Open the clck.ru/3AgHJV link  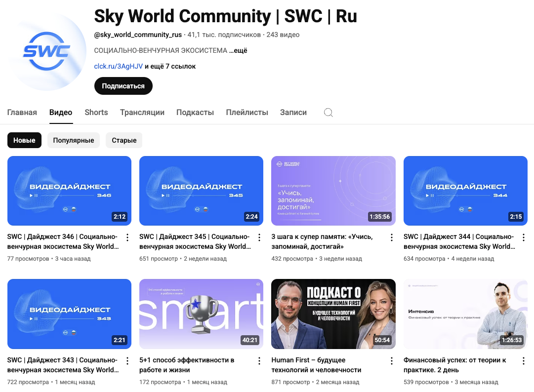click(x=118, y=66)
